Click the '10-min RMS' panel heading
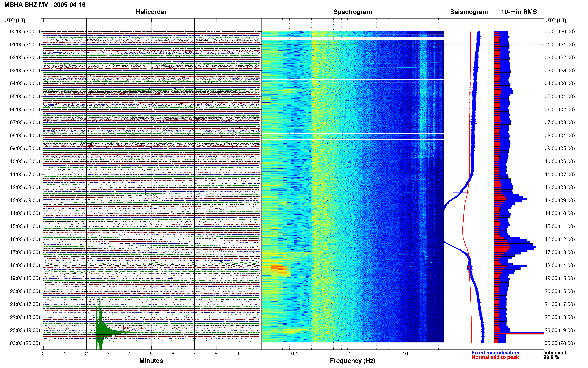 click(519, 12)
